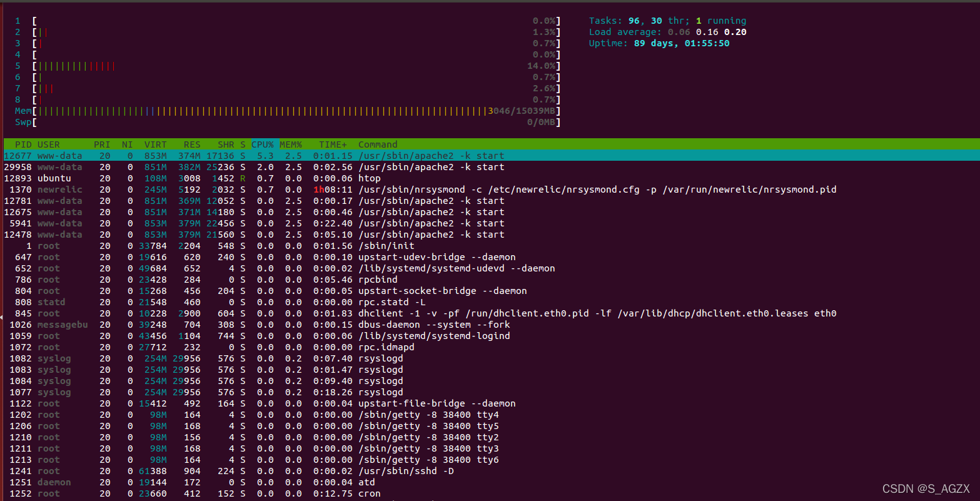Click the Tasks count summary line

click(667, 21)
